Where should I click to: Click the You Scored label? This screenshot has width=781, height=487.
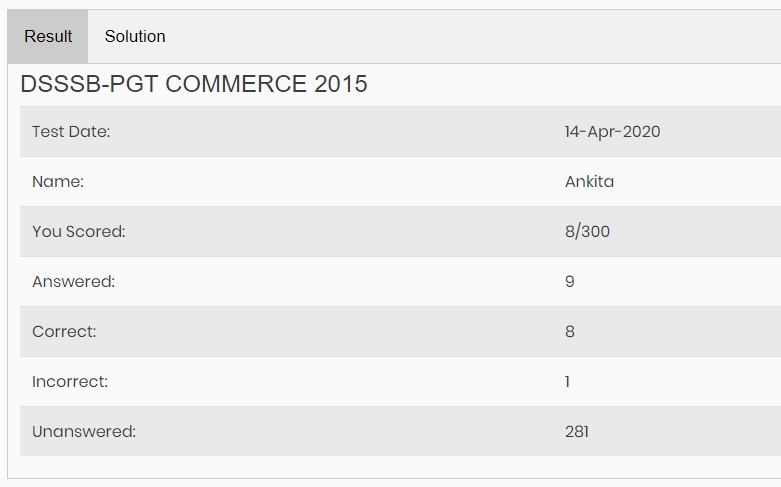[79, 232]
